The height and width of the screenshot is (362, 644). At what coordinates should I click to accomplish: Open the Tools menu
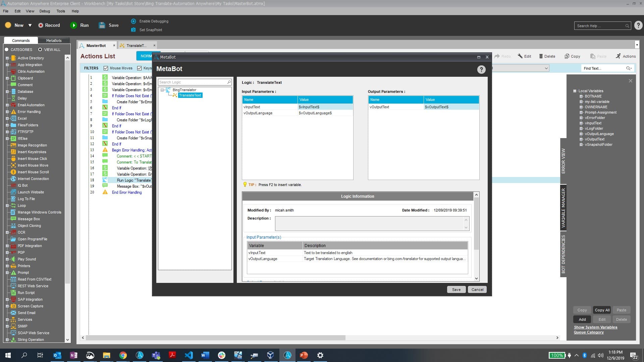(x=61, y=11)
